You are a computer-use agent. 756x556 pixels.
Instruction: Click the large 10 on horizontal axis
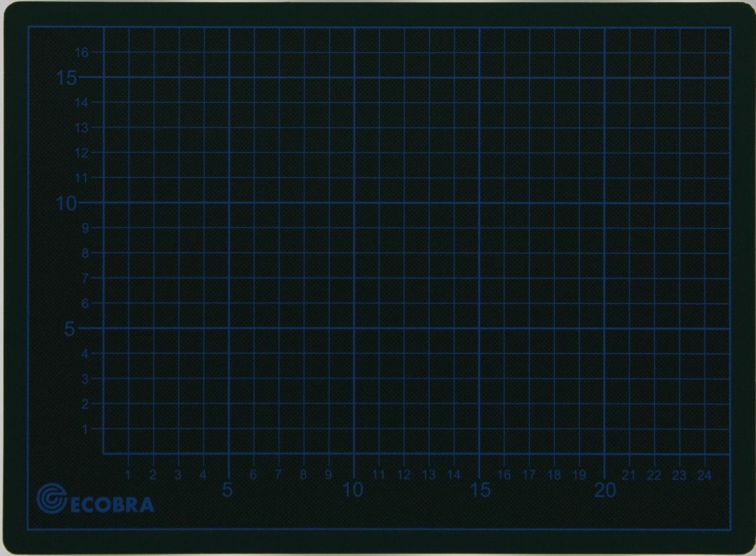pyautogui.click(x=353, y=490)
